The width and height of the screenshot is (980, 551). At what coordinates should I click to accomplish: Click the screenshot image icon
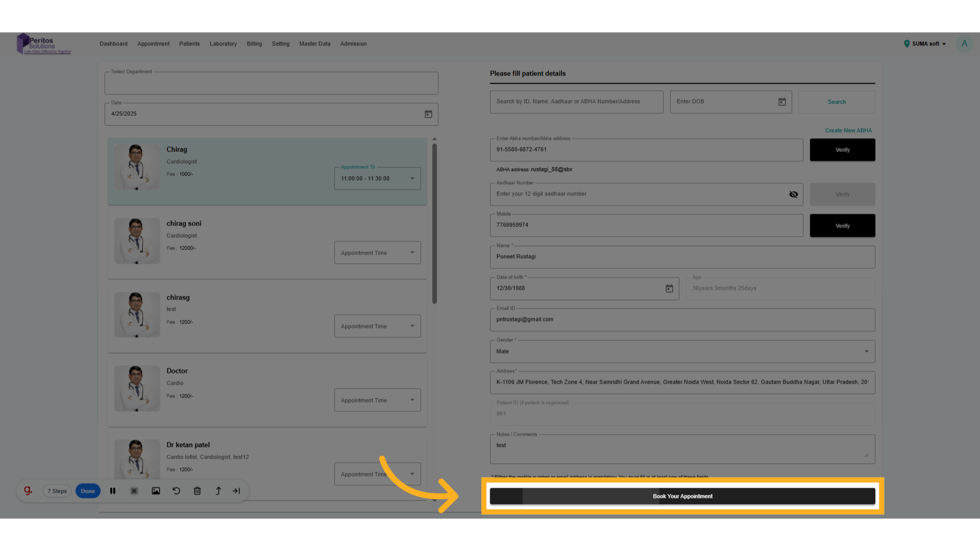[x=156, y=491]
